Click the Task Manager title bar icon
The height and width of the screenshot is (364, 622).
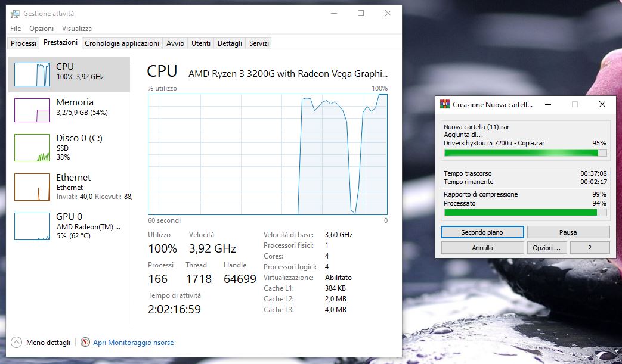[15, 14]
